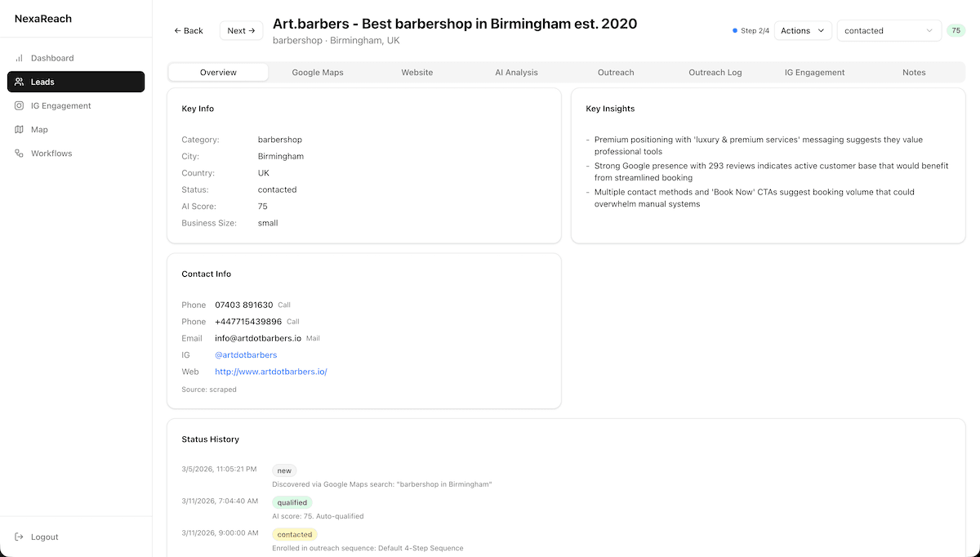Image resolution: width=980 pixels, height=557 pixels.
Task: Switch to the Outreach Log tab
Action: tap(715, 72)
